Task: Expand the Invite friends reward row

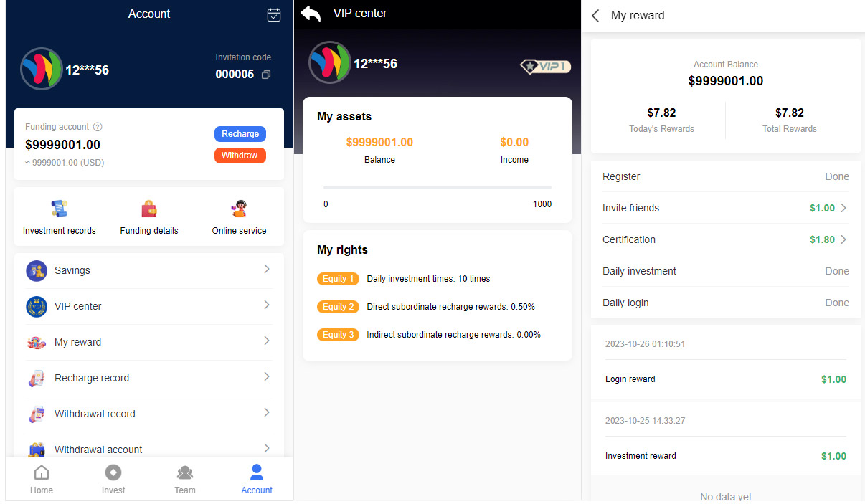Action: click(x=843, y=208)
